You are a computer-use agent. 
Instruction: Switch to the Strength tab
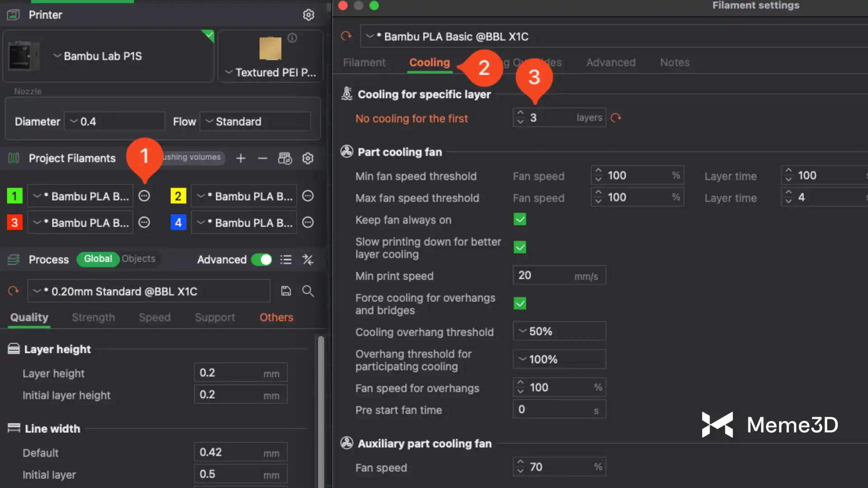pyautogui.click(x=93, y=317)
